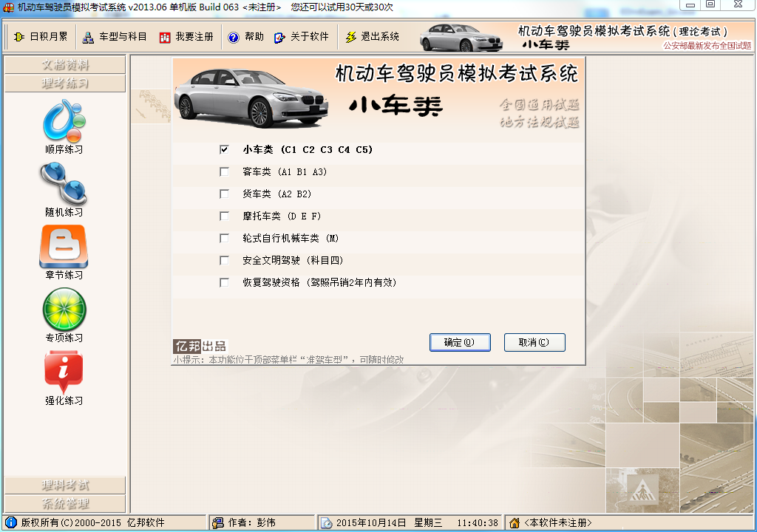Check the 摩托车类 (D E F) option
757x532 pixels.
225,216
